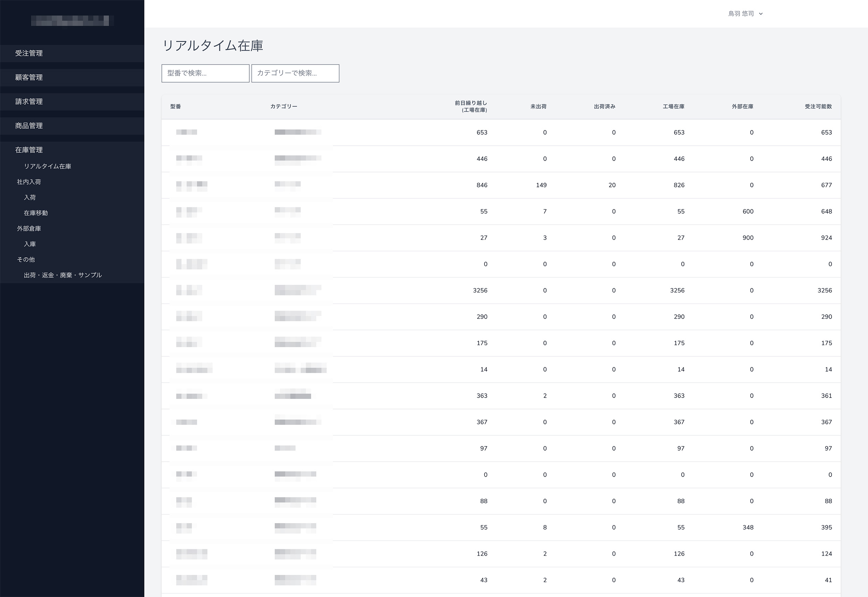Open 入庫 under 外部倉庫
Image resolution: width=868 pixels, height=597 pixels.
30,244
